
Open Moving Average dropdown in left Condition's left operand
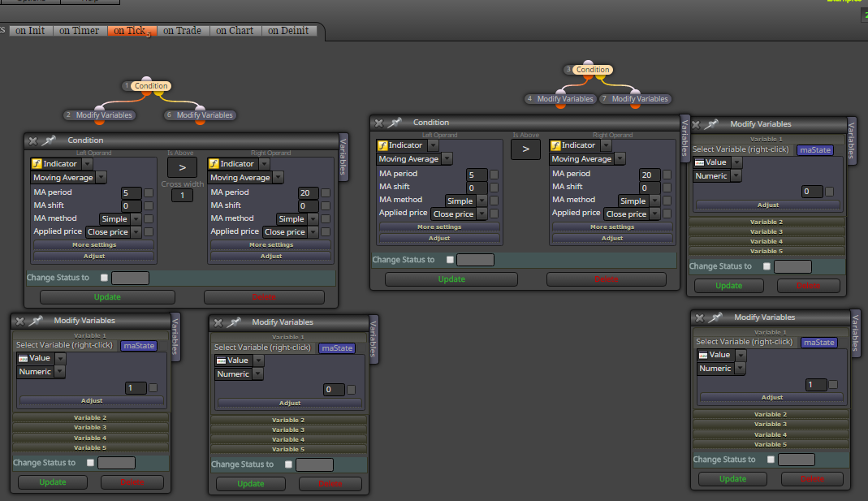click(x=101, y=178)
